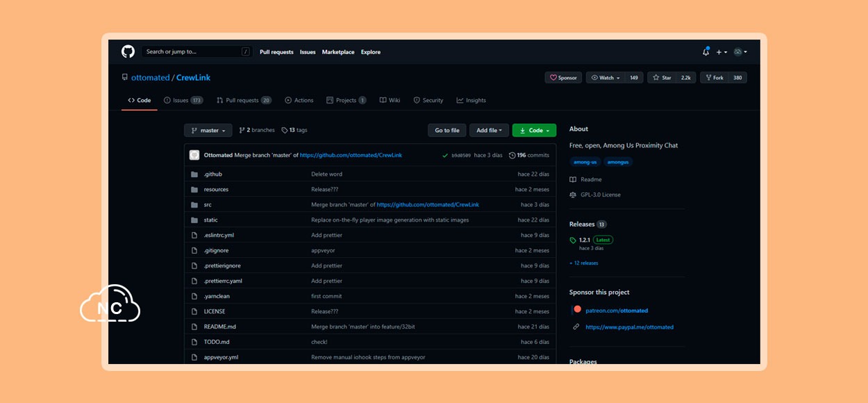Open the .prettierignore file

point(222,265)
